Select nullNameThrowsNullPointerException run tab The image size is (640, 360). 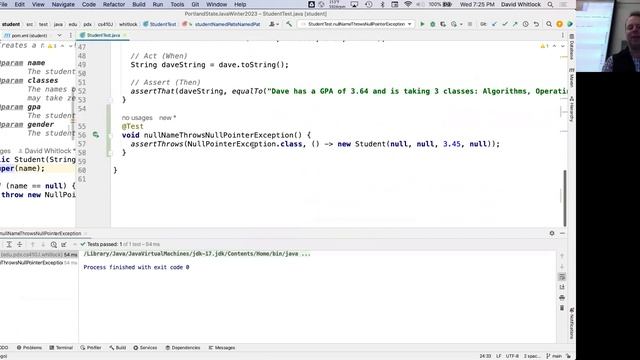click(41, 233)
